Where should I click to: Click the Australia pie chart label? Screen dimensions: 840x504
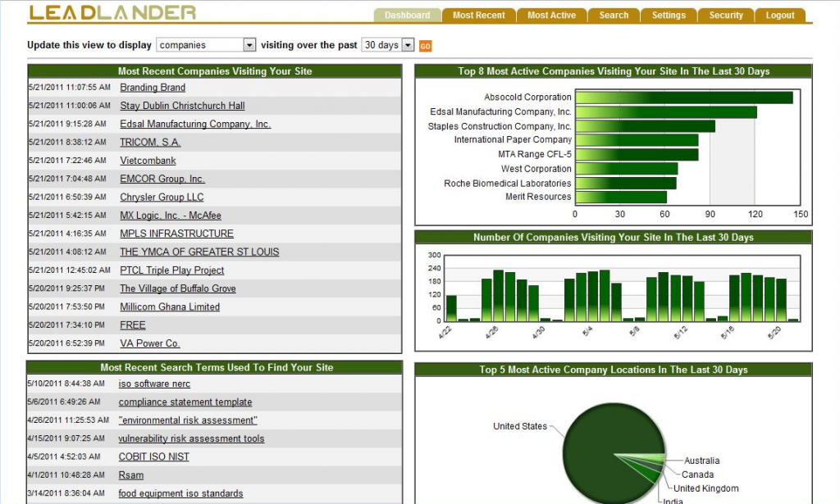point(702,461)
